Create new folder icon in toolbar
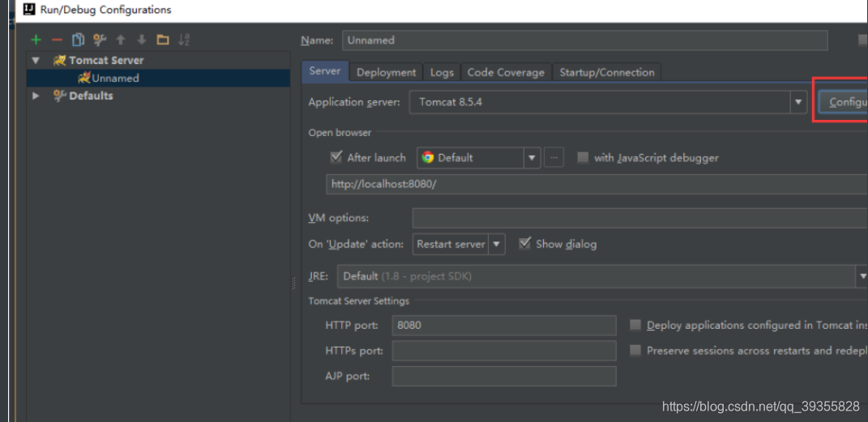 163,40
